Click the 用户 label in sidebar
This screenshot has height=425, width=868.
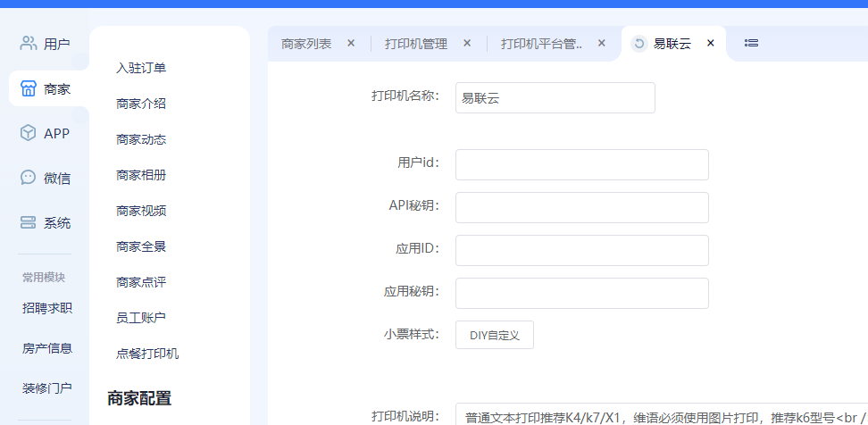57,44
